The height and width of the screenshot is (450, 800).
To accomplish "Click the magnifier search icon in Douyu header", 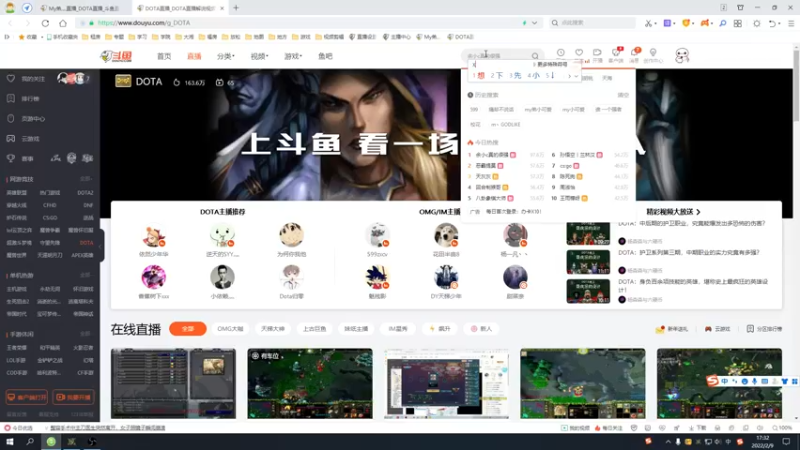I will pos(535,56).
